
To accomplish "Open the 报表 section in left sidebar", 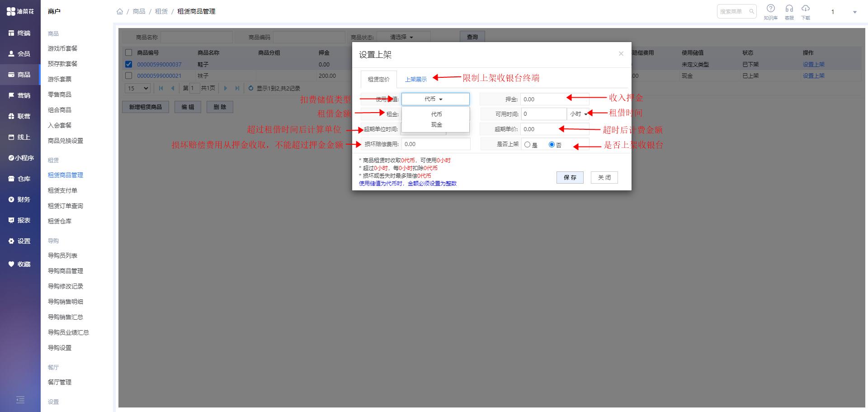I will tap(20, 220).
